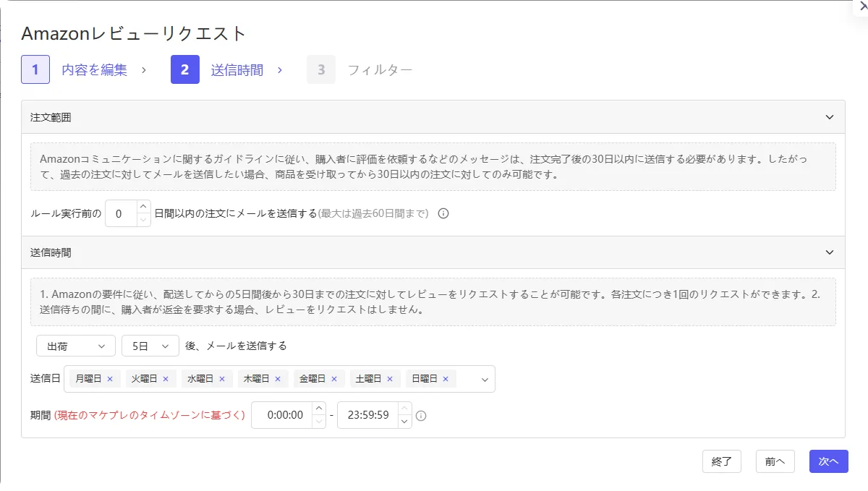Click the 0:00:00 start time field
This screenshot has height=491, width=868.
(x=281, y=416)
